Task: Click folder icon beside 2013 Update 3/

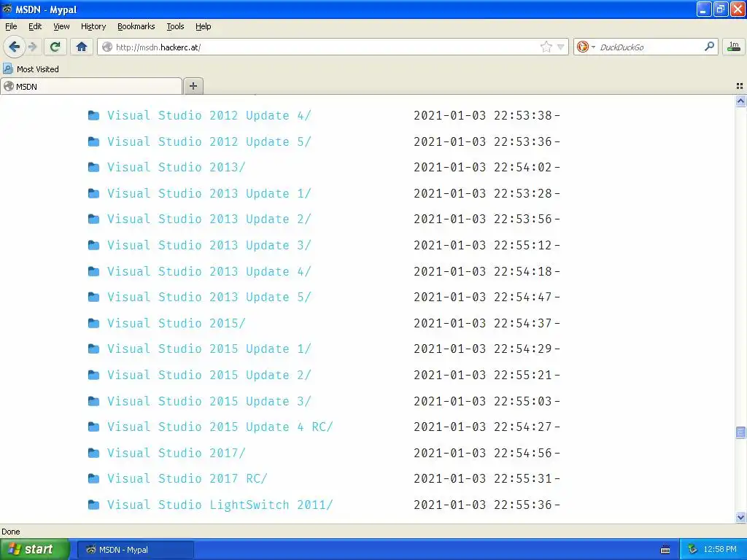Action: (x=94, y=245)
